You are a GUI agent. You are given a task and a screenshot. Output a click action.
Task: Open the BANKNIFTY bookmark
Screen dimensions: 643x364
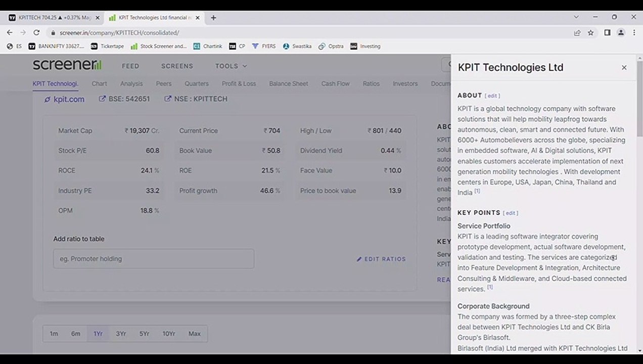point(56,46)
